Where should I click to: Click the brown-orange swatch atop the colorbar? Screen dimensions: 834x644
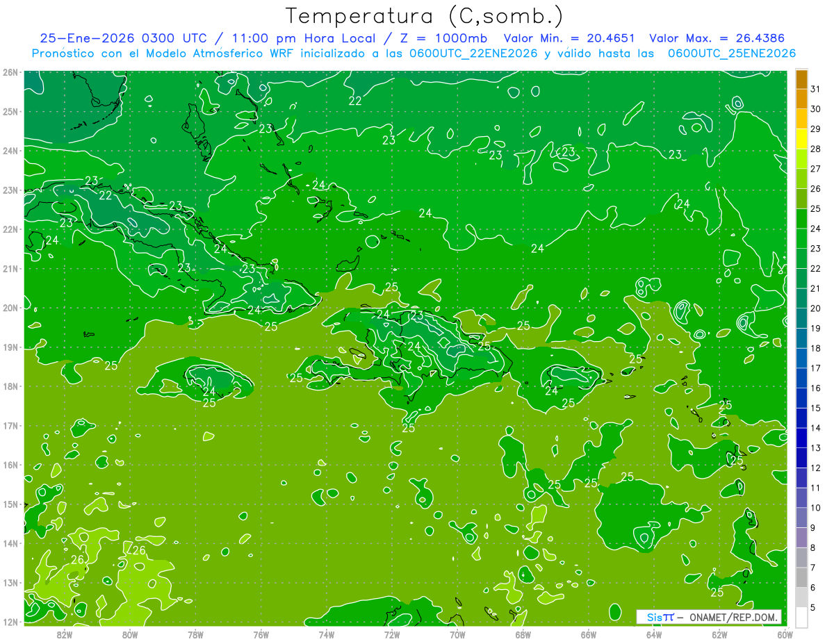coord(801,79)
